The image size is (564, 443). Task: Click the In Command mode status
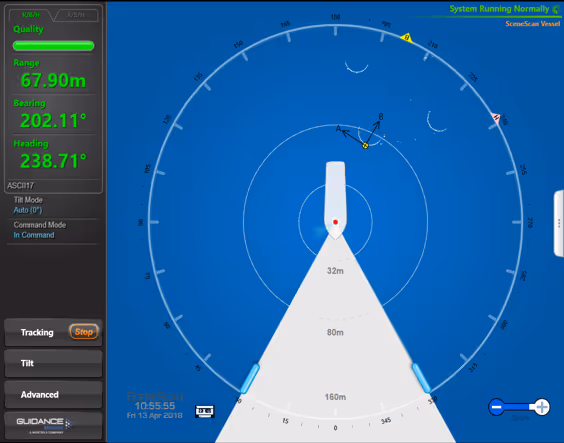pyautogui.click(x=34, y=235)
